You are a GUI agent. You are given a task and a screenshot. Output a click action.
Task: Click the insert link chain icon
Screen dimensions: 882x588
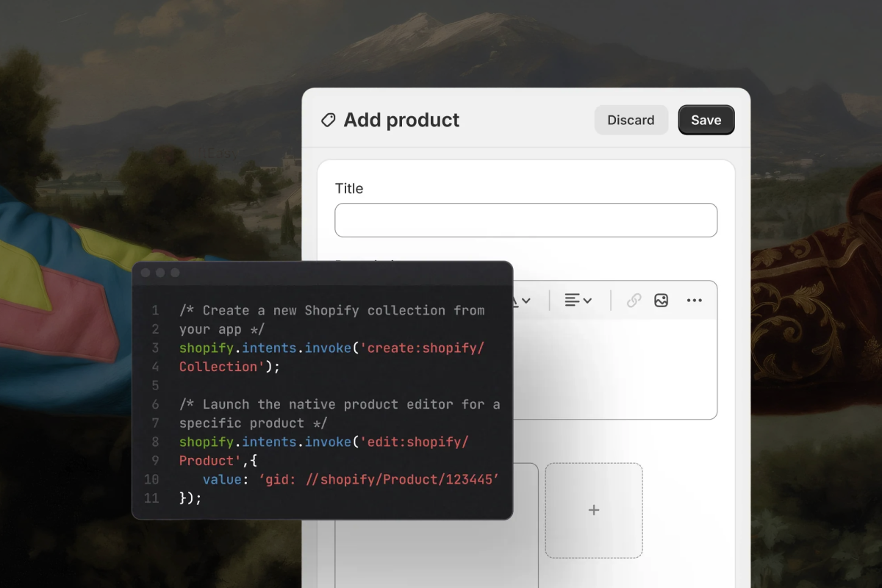point(634,300)
